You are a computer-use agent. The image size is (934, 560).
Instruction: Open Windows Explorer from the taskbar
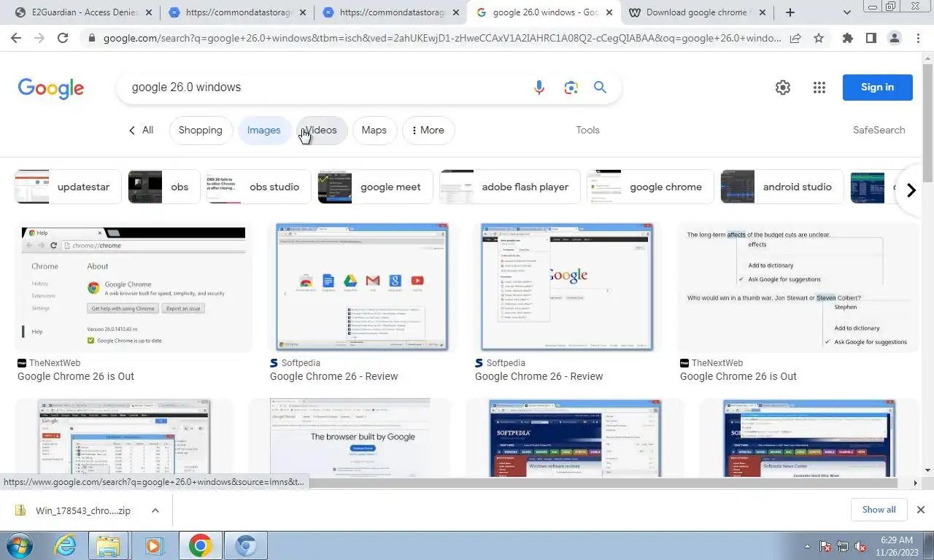click(108, 545)
